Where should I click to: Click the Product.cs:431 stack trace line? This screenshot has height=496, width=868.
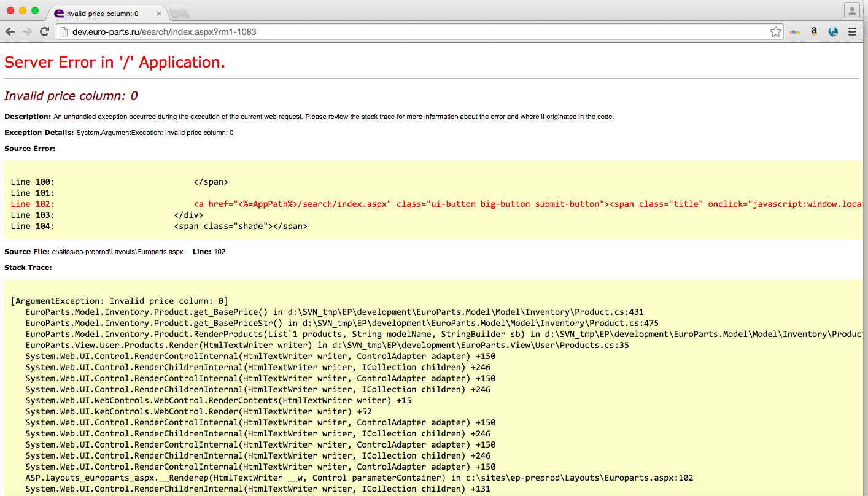pos(335,312)
